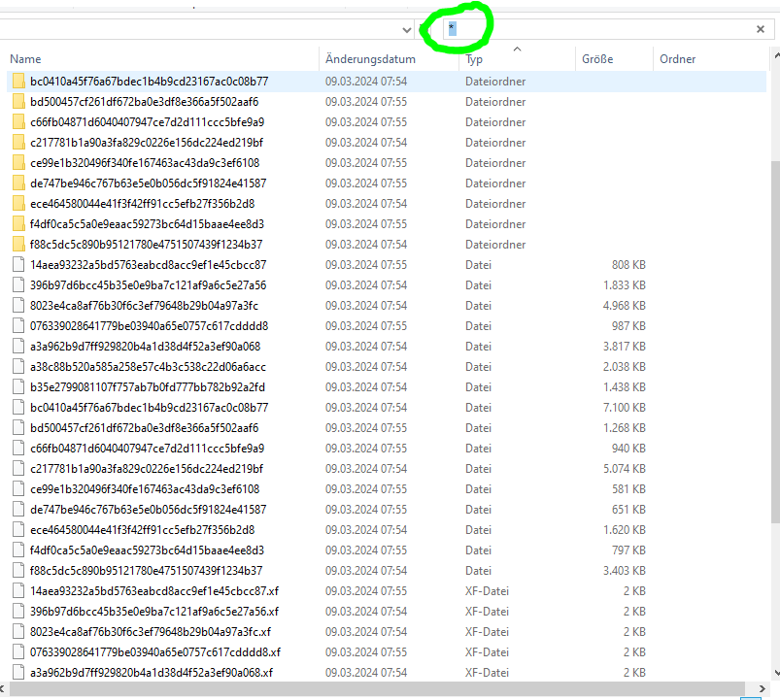Click the Name column header

point(25,59)
